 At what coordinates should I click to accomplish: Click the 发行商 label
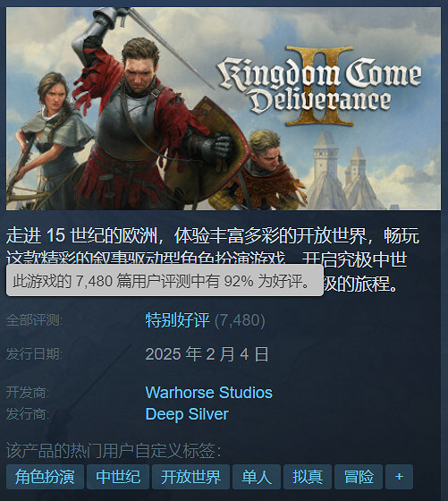click(28, 414)
